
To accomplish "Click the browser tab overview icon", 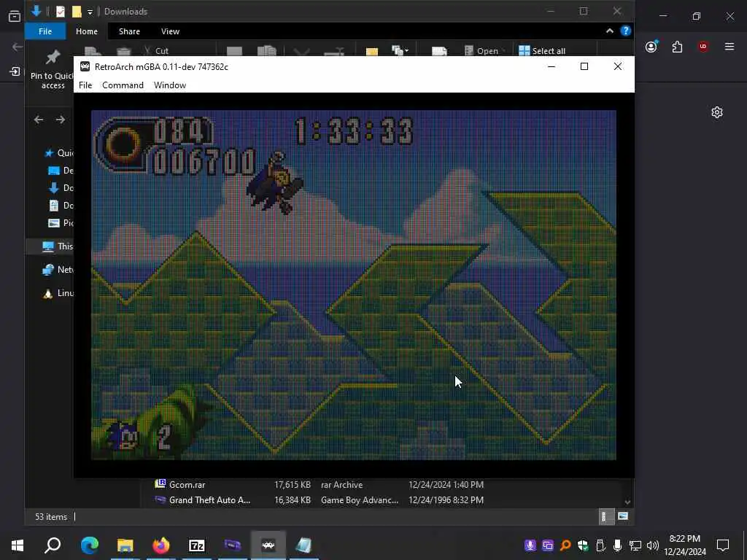I will tap(15, 17).
